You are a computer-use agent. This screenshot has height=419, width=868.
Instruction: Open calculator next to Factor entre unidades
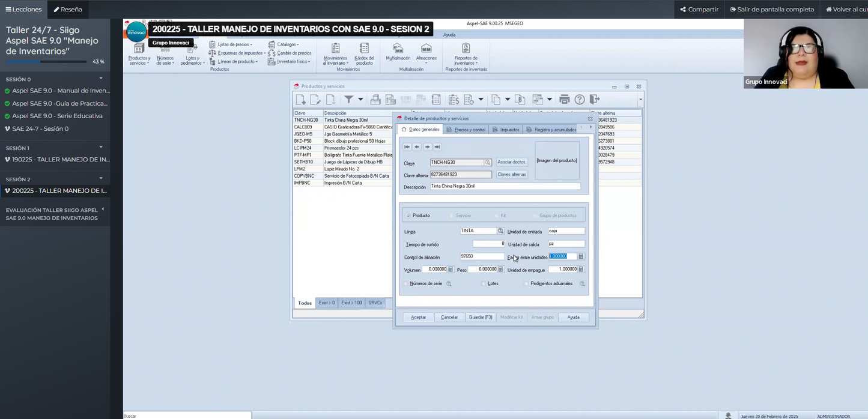(x=581, y=256)
